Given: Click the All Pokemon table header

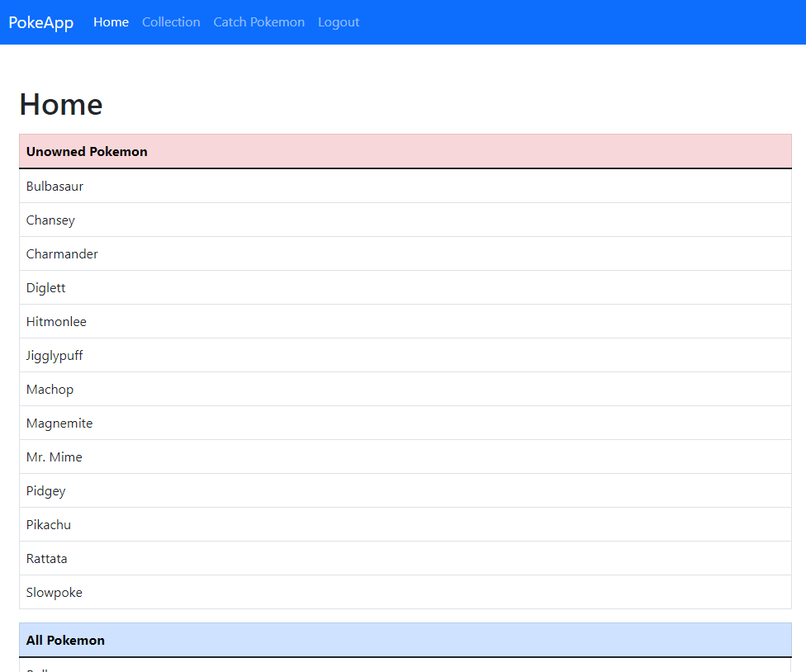Looking at the screenshot, I should (x=405, y=640).
